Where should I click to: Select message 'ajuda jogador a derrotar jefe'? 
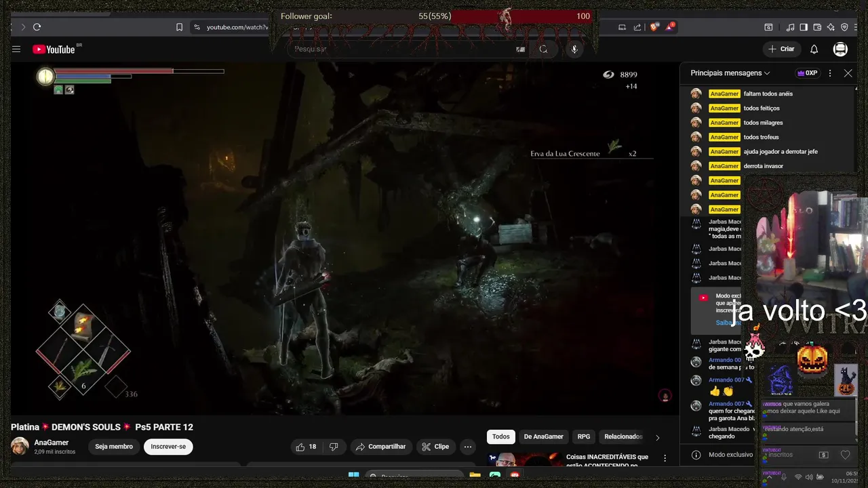click(781, 152)
